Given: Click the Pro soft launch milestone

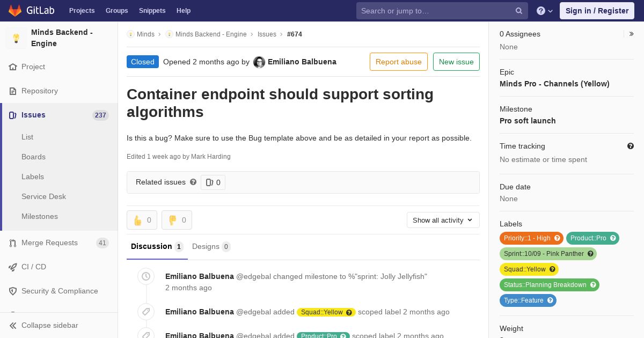Looking at the screenshot, I should [528, 121].
